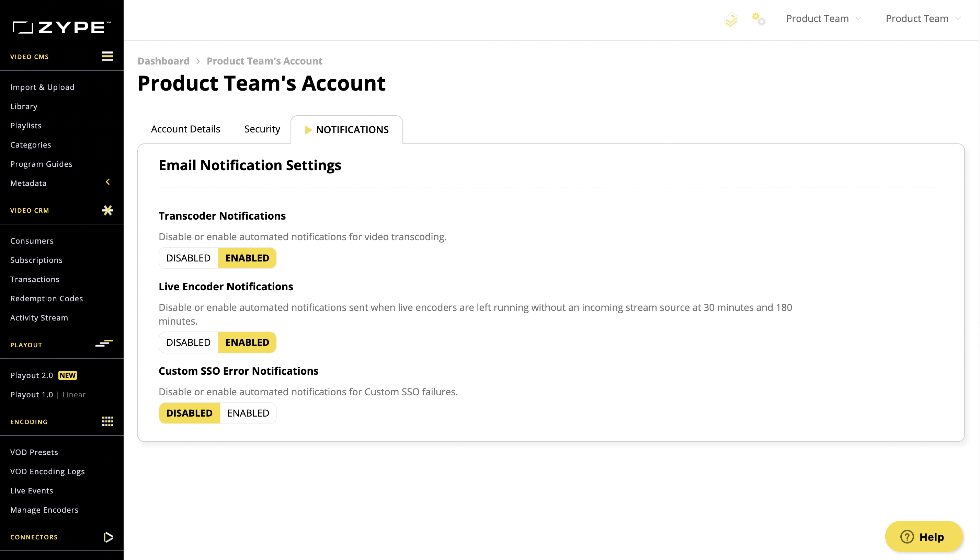Click the Playout bars icon
This screenshot has width=980, height=560.
pyautogui.click(x=104, y=343)
